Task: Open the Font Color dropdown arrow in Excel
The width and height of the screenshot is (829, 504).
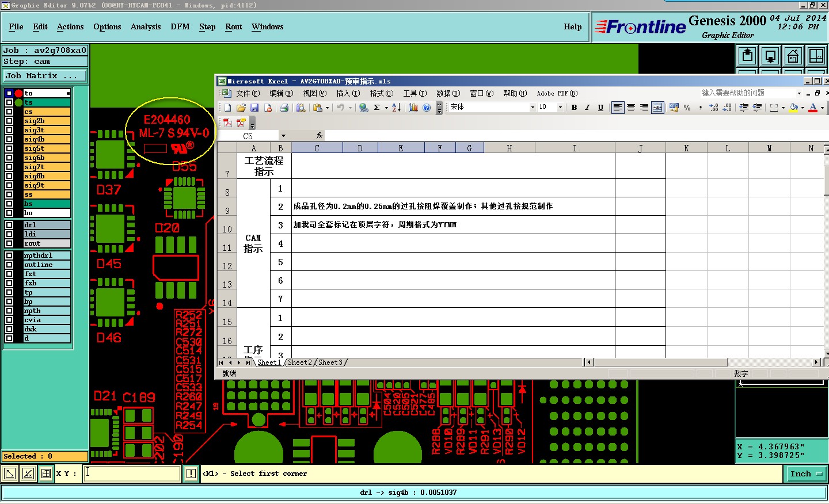Action: pyautogui.click(x=822, y=108)
